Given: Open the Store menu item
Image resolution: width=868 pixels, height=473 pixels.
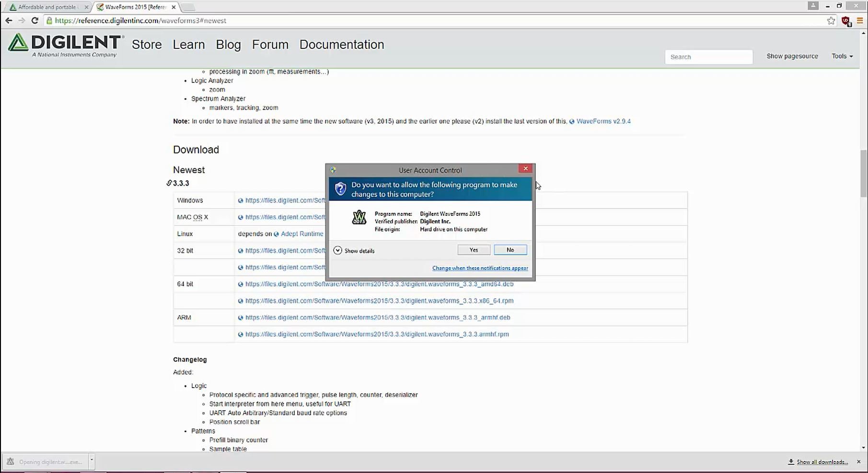Looking at the screenshot, I should 147,45.
